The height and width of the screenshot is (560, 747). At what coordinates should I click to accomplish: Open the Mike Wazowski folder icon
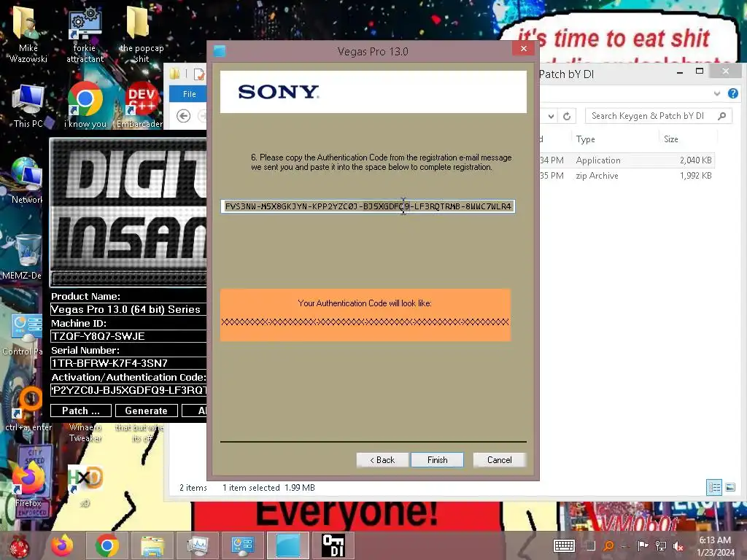[x=28, y=34]
